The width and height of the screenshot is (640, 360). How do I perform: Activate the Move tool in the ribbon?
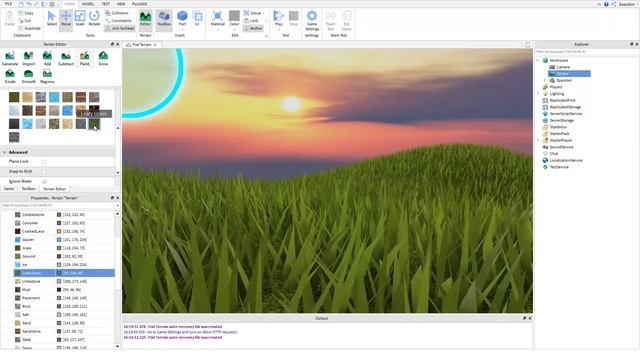tap(66, 19)
